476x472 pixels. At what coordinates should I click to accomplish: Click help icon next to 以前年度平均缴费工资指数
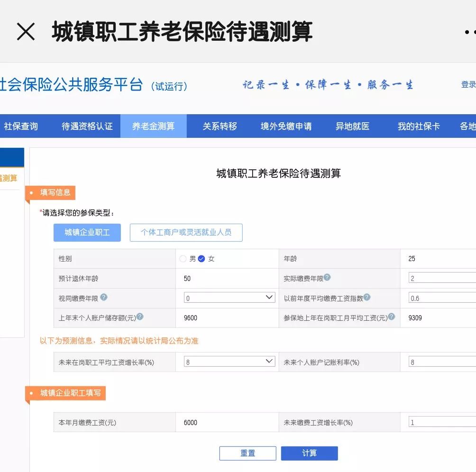pyautogui.click(x=366, y=298)
